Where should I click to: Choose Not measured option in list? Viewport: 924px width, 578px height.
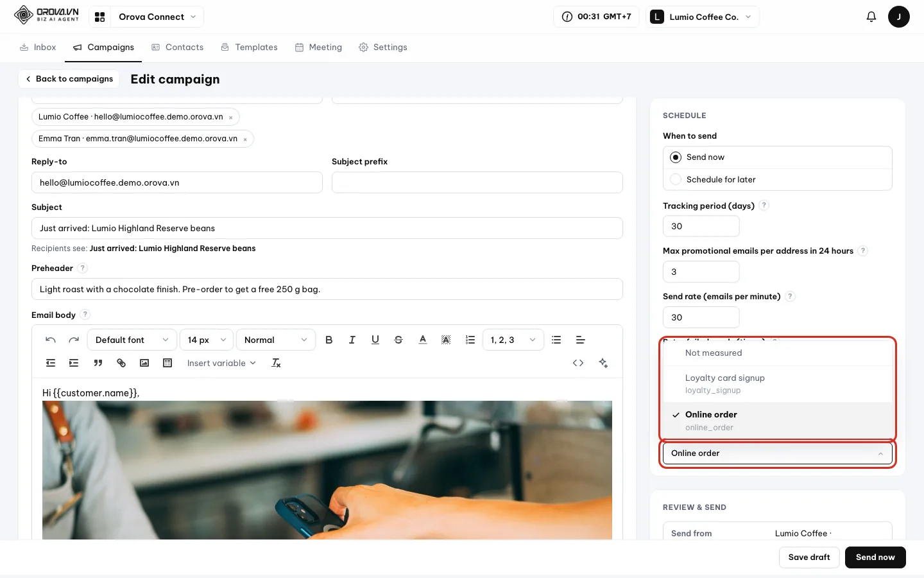pyautogui.click(x=777, y=353)
